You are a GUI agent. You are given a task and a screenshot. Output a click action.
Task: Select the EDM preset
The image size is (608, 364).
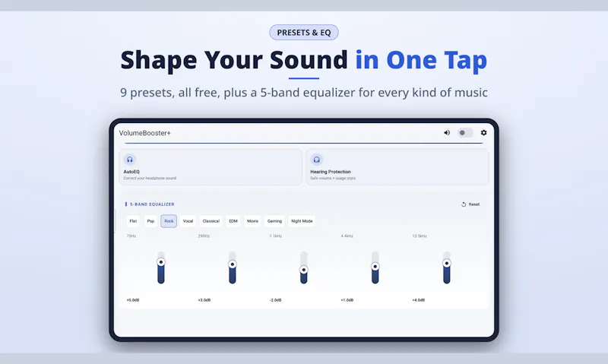pyautogui.click(x=233, y=221)
